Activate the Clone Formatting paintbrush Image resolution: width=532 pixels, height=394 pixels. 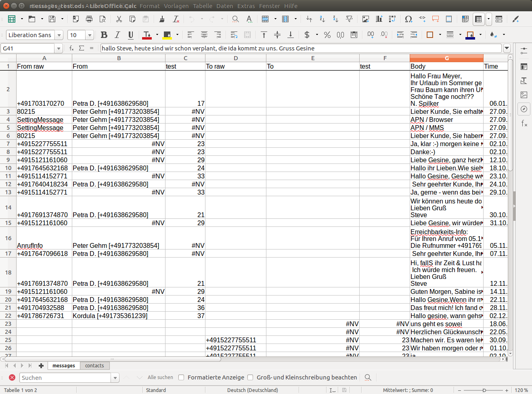click(162, 19)
